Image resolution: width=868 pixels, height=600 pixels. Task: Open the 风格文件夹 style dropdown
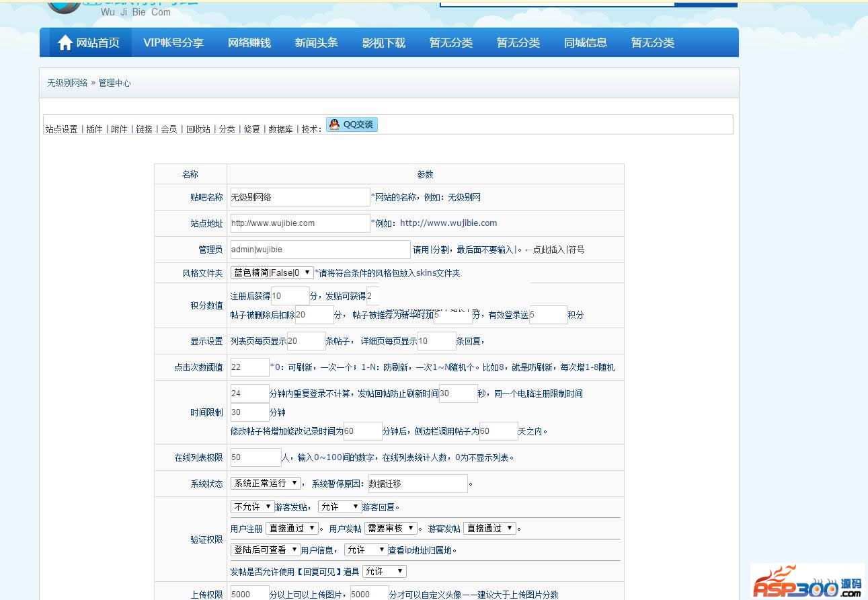click(272, 273)
